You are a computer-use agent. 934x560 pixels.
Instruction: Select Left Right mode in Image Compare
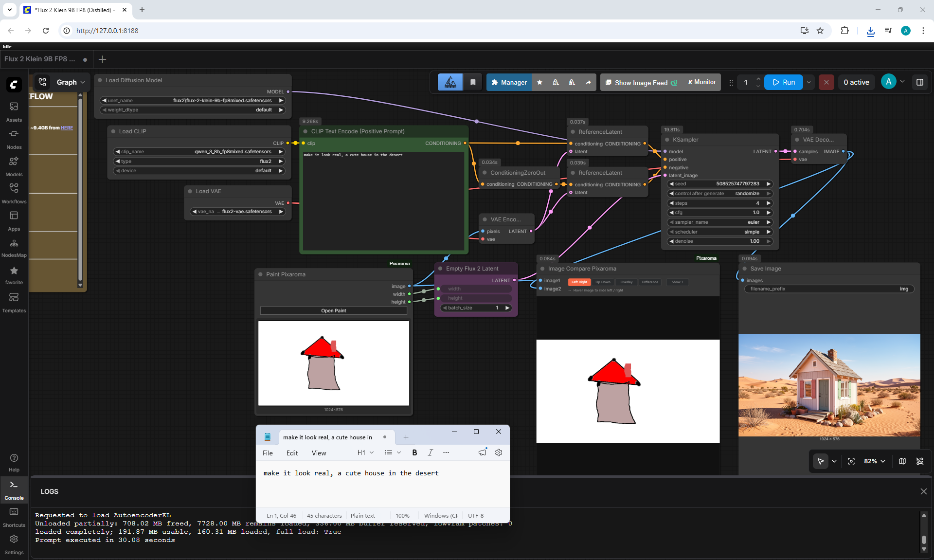pos(579,282)
